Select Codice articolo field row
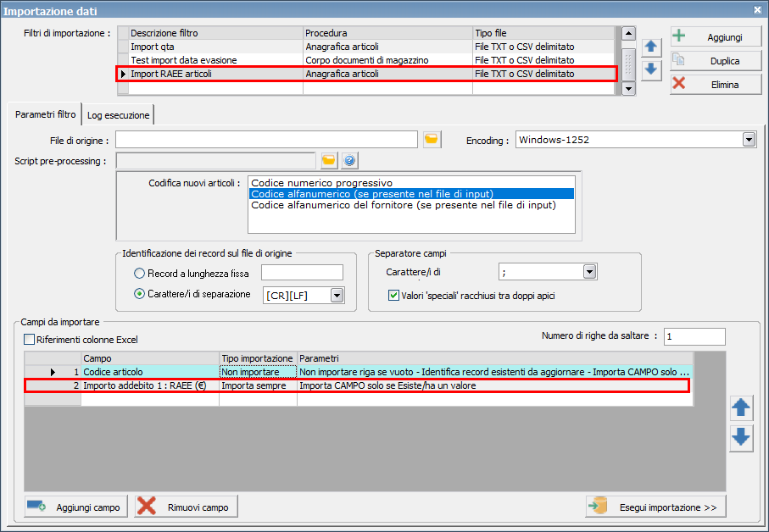This screenshot has height=532, width=769. 359,372
